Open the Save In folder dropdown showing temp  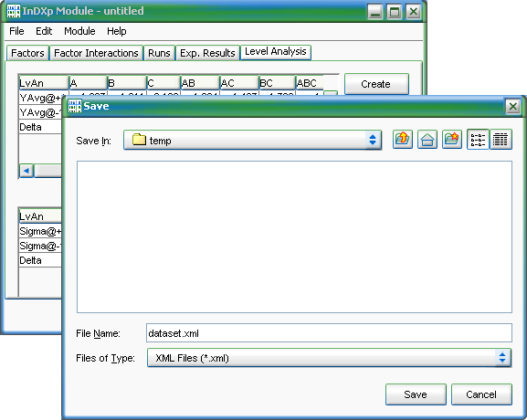[x=252, y=140]
